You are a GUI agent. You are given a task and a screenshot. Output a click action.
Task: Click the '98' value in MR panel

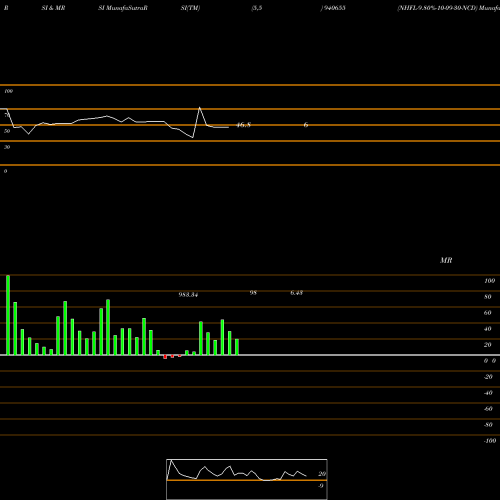click(x=253, y=293)
